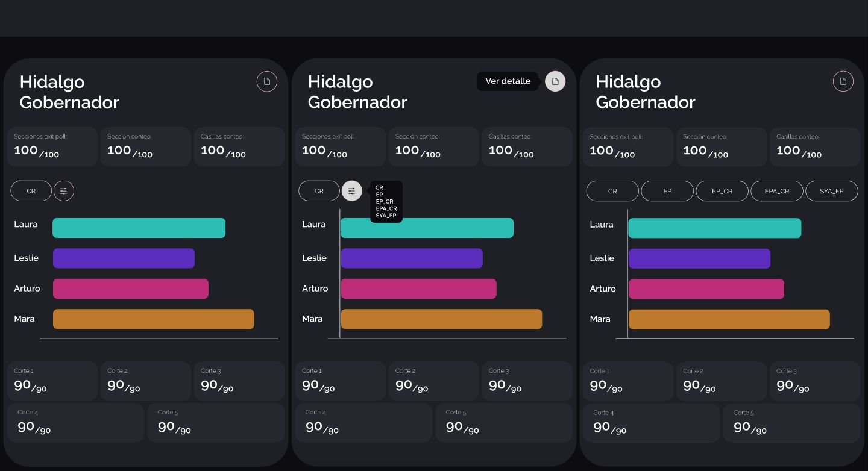Enable the SYA_EP filter pill
The image size is (868, 471).
pos(831,191)
